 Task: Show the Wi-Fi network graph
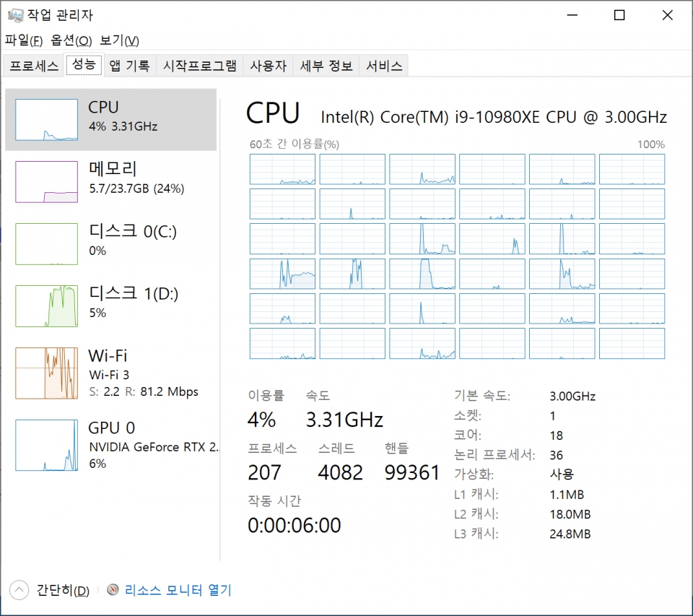tap(46, 373)
